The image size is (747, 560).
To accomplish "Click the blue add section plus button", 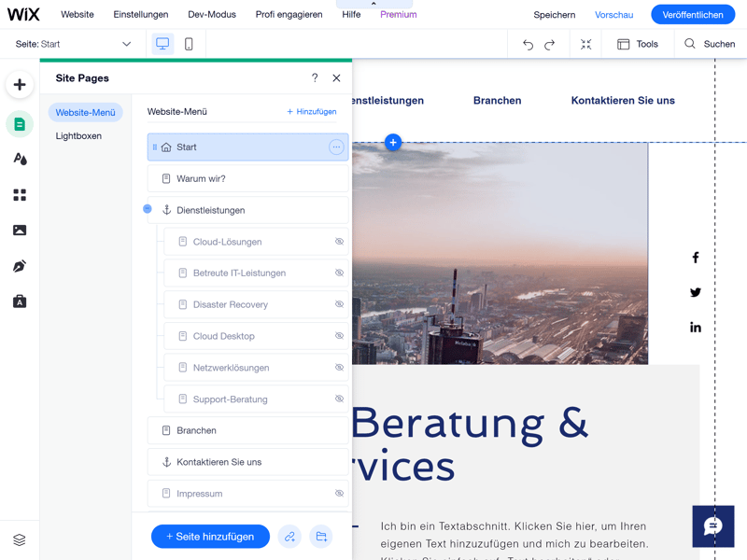I will (x=393, y=143).
